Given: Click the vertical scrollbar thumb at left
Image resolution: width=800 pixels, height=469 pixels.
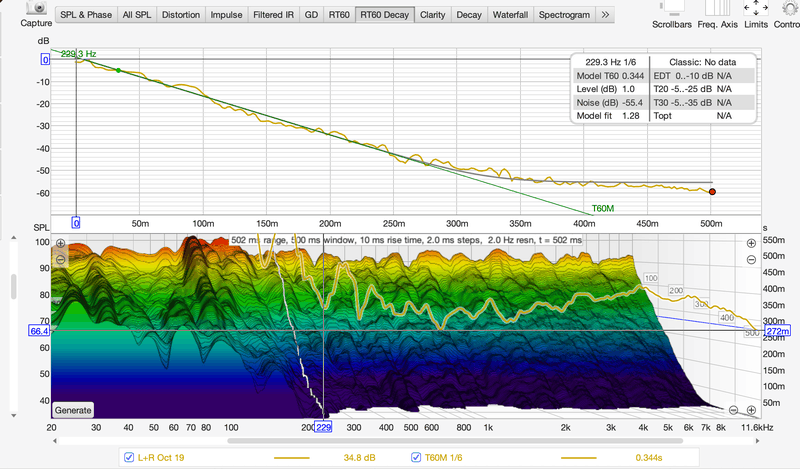Looking at the screenshot, I should pyautogui.click(x=14, y=286).
